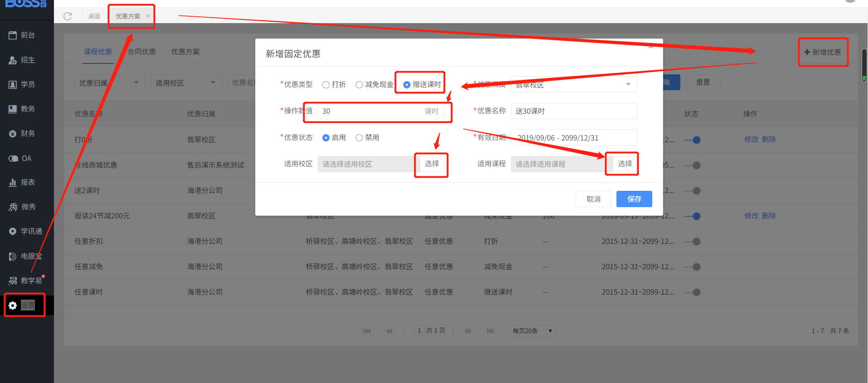Open the 教学易 sidebar icon
This screenshot has height=383, width=868.
click(x=13, y=281)
